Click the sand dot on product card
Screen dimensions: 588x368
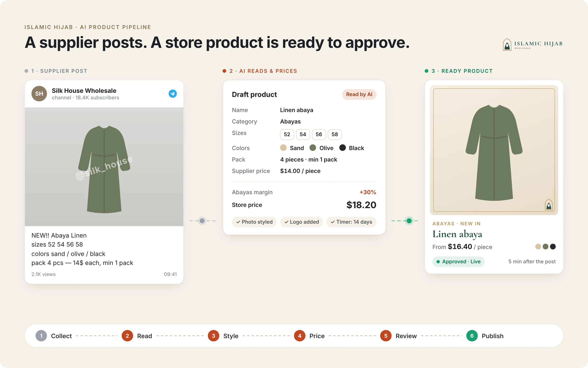[538, 247]
